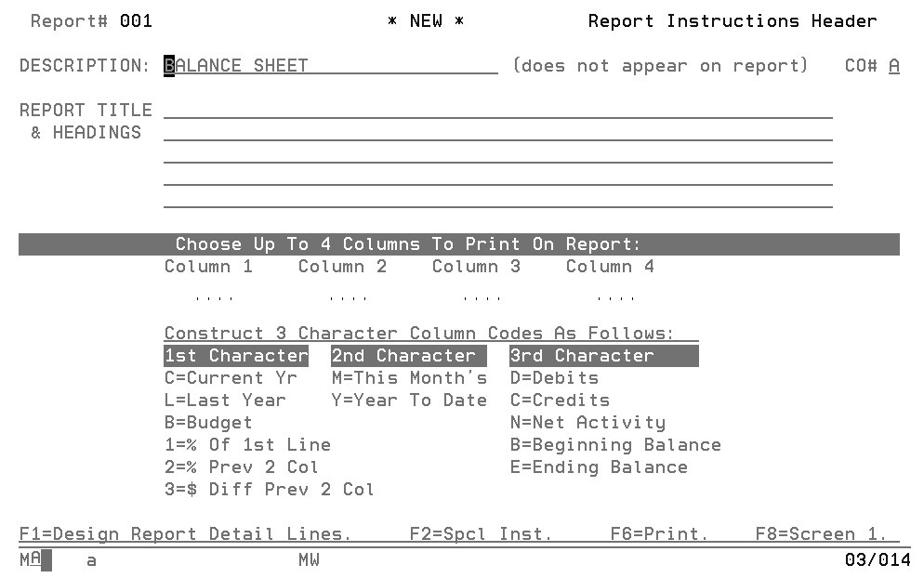Click the 'D=Debits' code entry

tap(554, 377)
